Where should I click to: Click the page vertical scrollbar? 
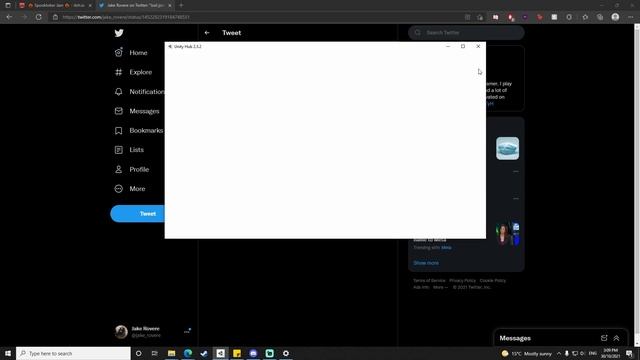coord(637,185)
